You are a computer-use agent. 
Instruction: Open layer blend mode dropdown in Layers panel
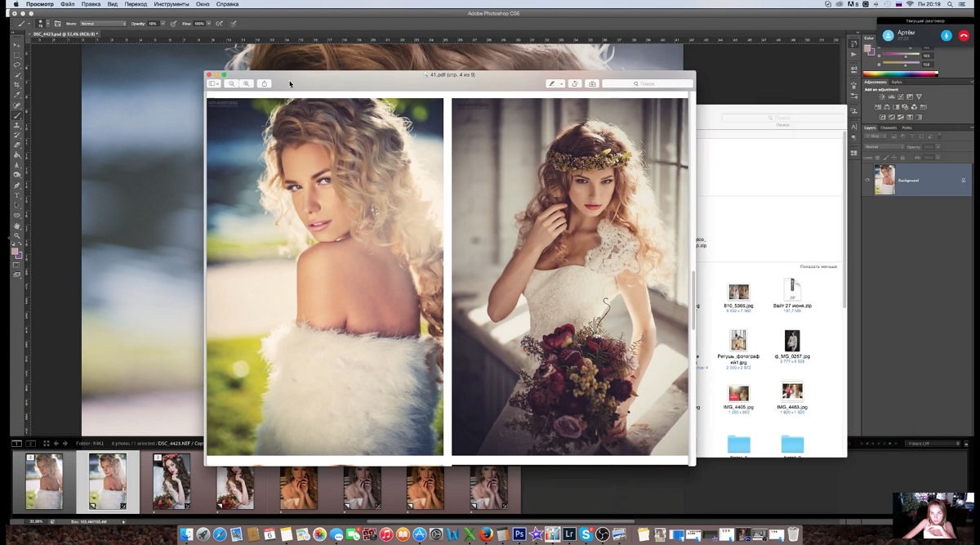coord(884,147)
